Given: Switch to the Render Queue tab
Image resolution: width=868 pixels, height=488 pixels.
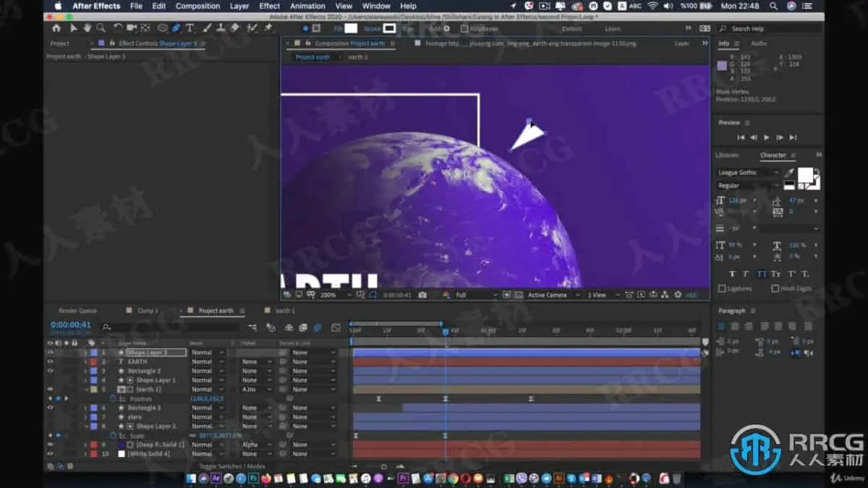Looking at the screenshot, I should point(77,311).
